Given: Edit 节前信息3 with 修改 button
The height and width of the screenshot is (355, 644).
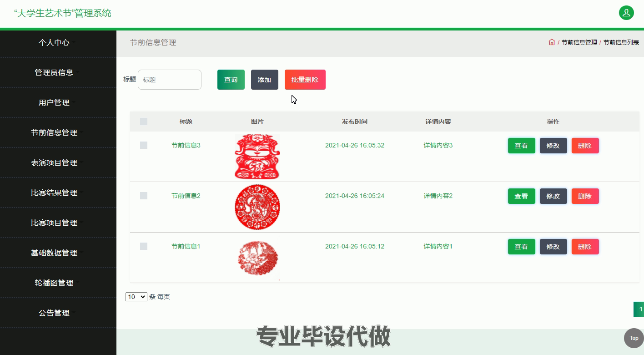Looking at the screenshot, I should point(553,146).
